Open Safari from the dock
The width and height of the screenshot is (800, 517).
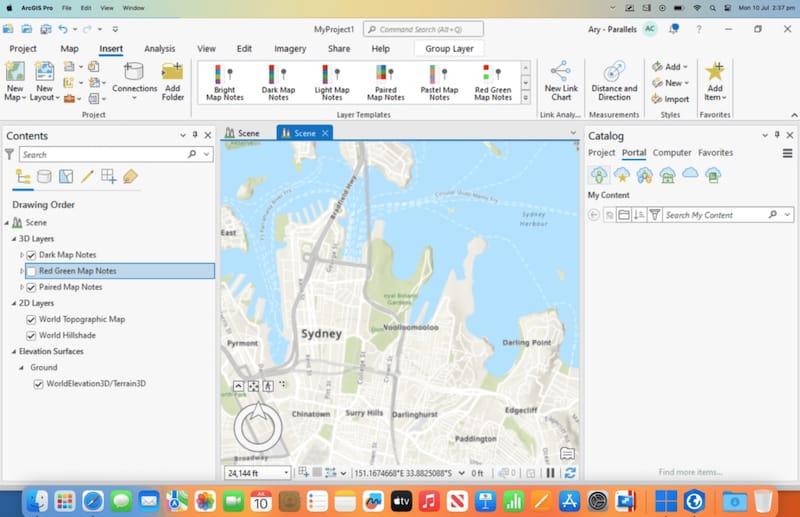pos(93,501)
